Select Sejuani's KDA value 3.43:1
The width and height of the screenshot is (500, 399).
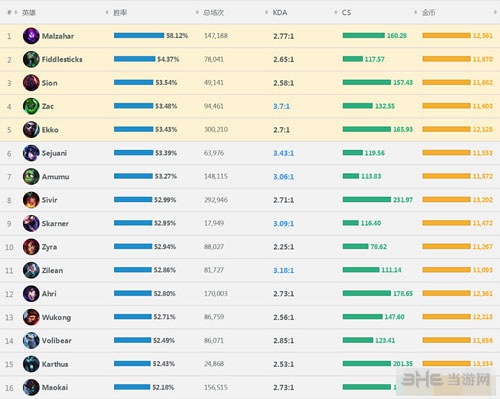coord(284,153)
